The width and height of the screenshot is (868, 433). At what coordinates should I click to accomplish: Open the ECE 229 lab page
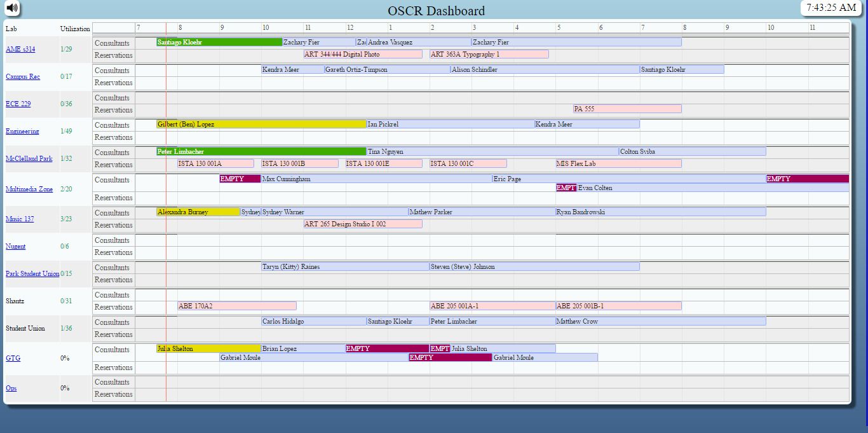(17, 104)
